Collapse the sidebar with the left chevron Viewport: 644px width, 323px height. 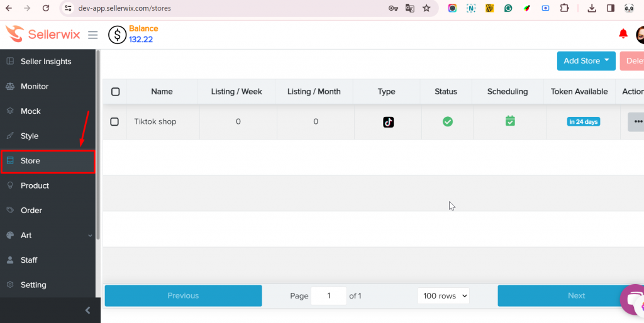coord(87,310)
